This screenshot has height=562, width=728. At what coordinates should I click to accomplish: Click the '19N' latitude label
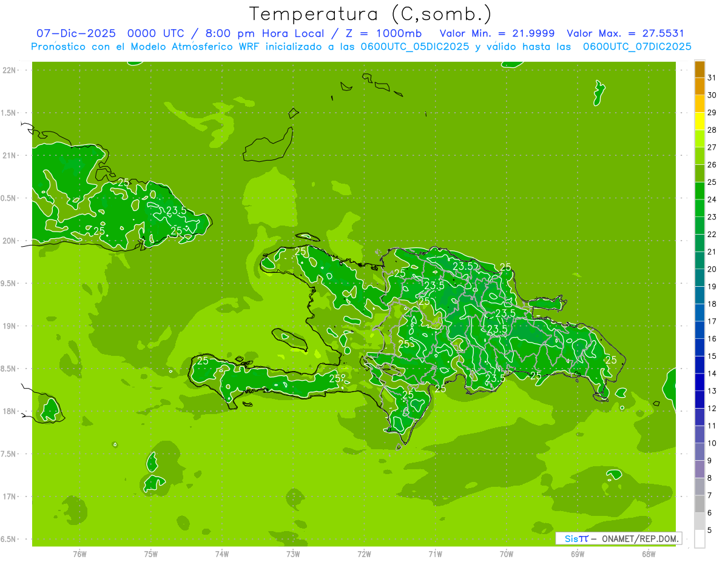coord(9,326)
